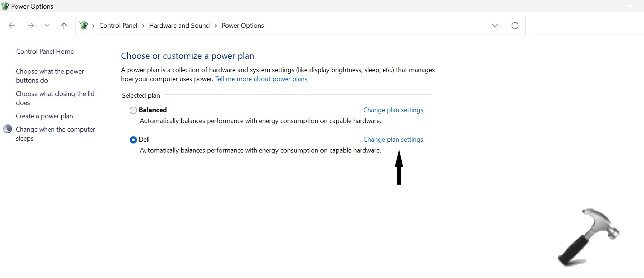Image resolution: width=644 pixels, height=278 pixels.
Task: Click the address bar Power Options icon
Action: (x=84, y=26)
